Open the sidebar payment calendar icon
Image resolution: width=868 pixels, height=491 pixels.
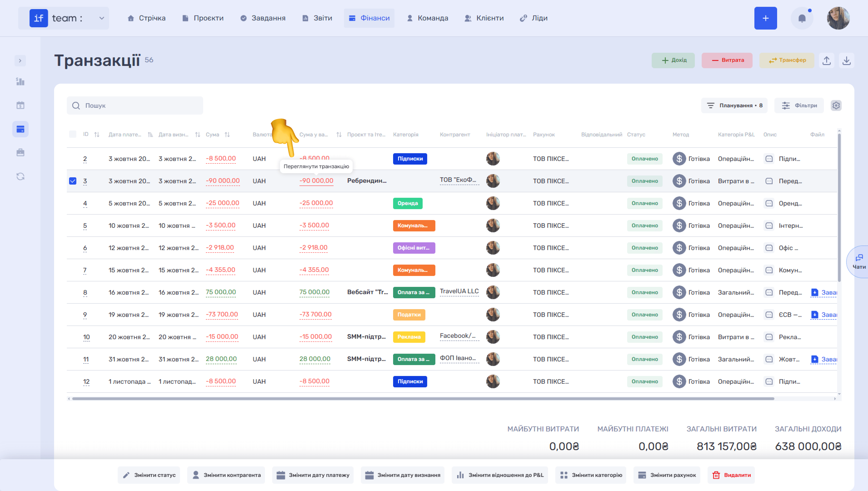[x=20, y=105]
